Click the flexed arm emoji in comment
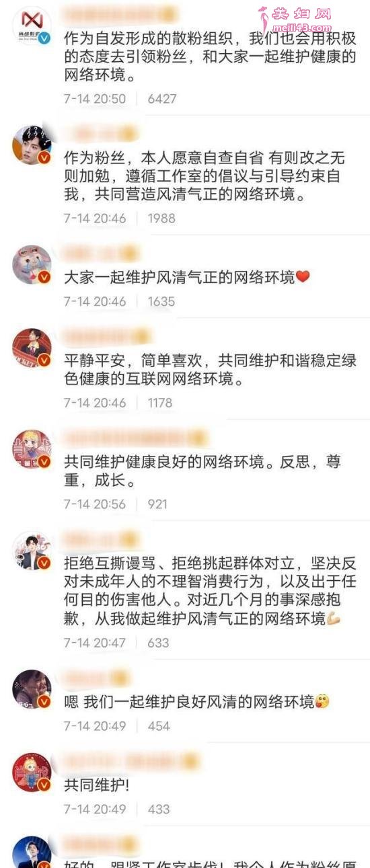 pyautogui.click(x=334, y=618)
